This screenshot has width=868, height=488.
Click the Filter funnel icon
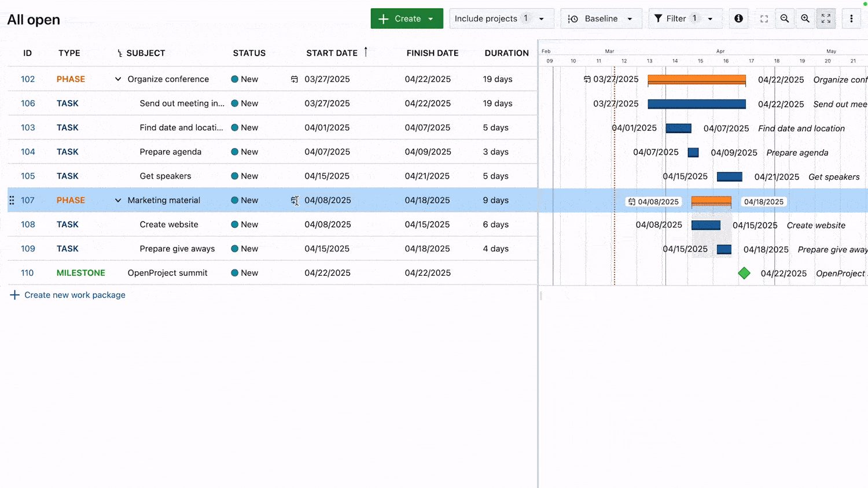[659, 18]
